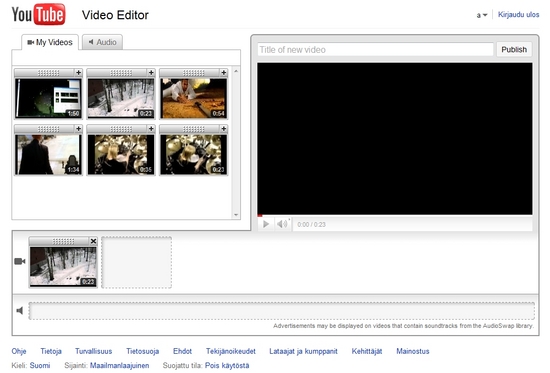Click the video track camera icon
The width and height of the screenshot is (550, 373).
point(20,261)
